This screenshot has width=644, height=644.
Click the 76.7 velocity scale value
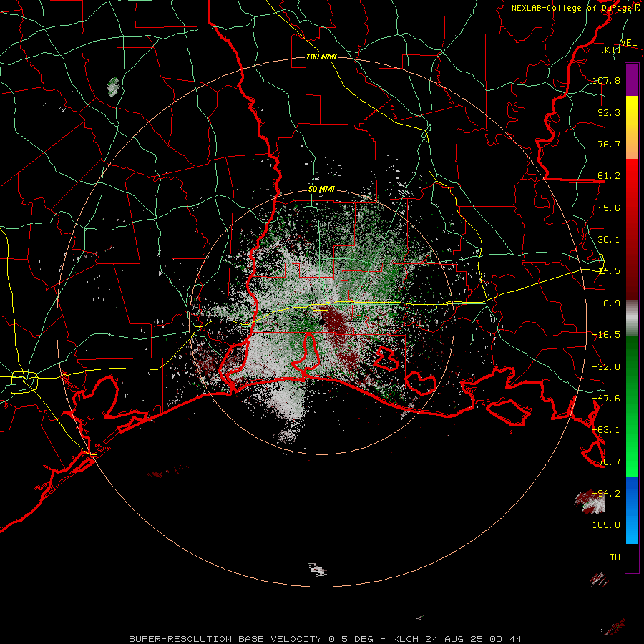609,144
